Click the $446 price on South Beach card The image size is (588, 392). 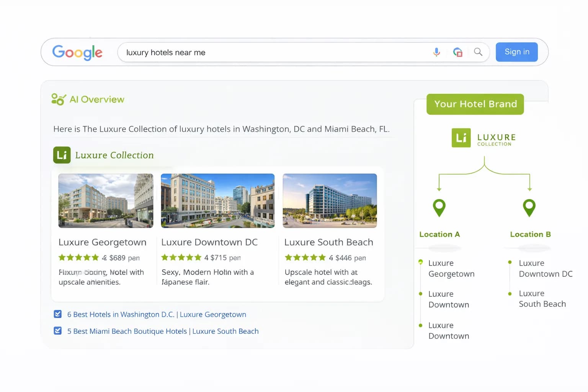(x=344, y=258)
